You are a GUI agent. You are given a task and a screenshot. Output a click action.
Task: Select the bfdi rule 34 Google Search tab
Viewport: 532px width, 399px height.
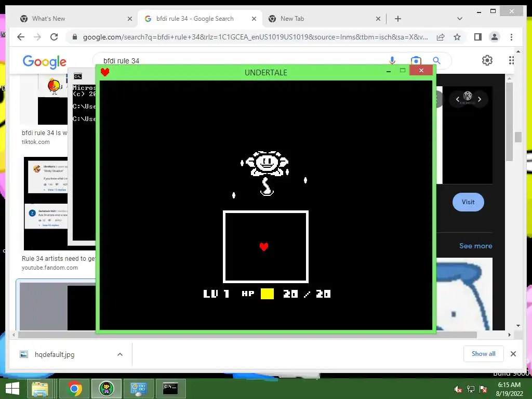[195, 19]
